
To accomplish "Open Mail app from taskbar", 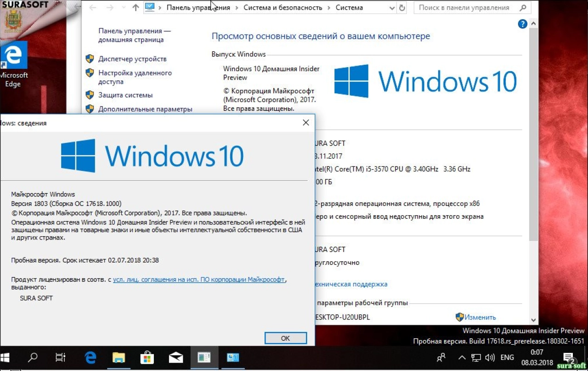I will (x=176, y=358).
